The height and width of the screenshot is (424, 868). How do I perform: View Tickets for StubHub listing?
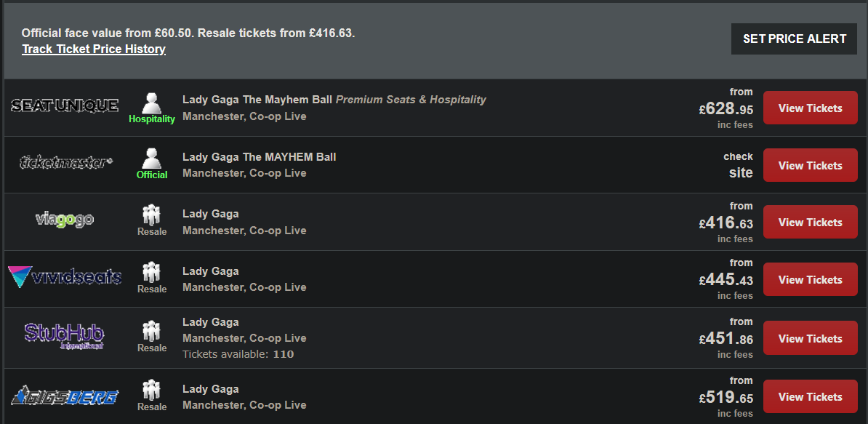pyautogui.click(x=811, y=338)
